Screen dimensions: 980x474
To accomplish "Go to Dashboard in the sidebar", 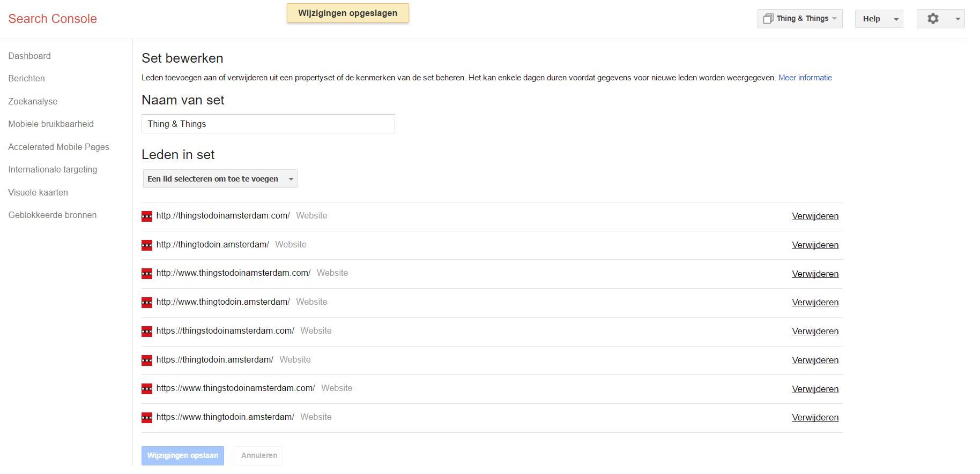I will 29,56.
